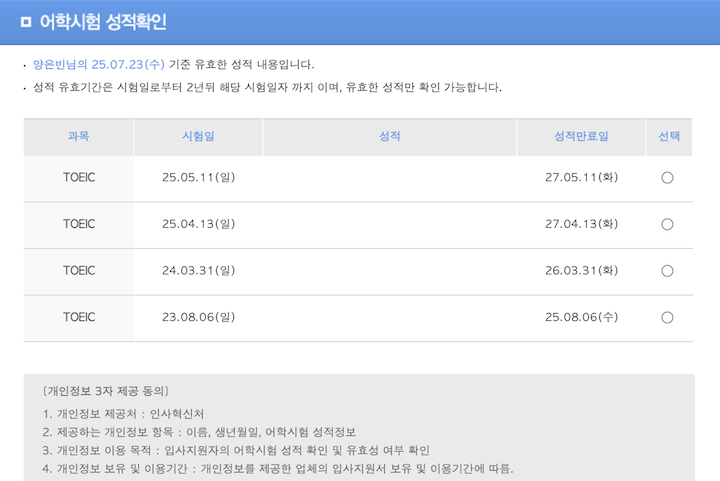Viewport: 720px width, 481px height.
Task: Select the TOEIC 25.04.13 score radio button
Action: [667, 224]
